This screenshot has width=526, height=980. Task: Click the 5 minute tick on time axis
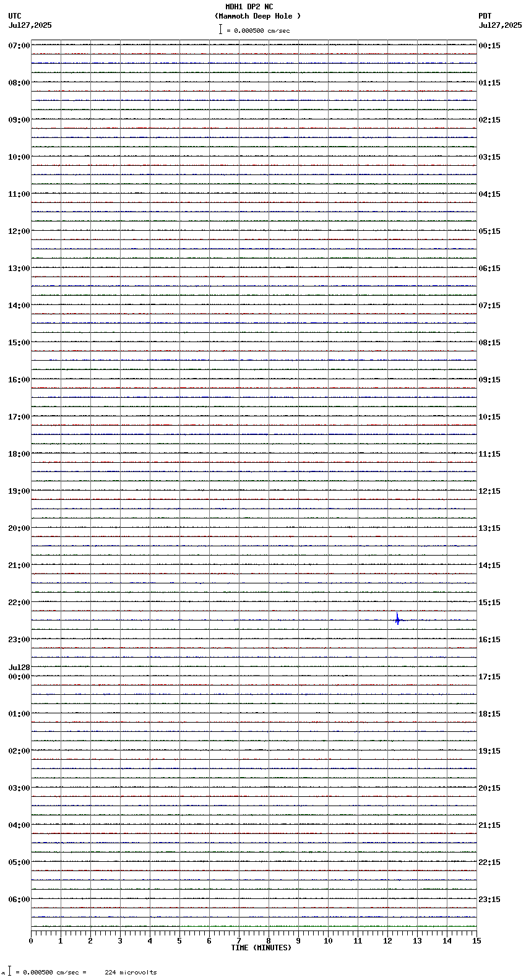[179, 941]
